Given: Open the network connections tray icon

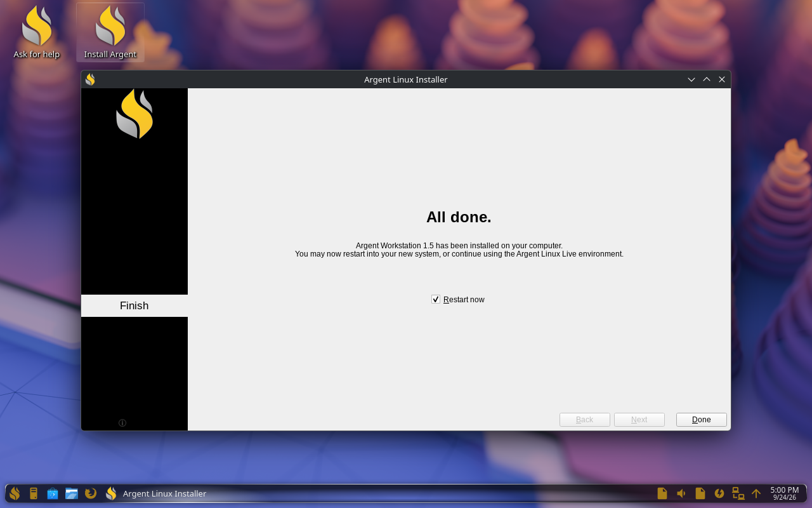Looking at the screenshot, I should [x=738, y=493].
